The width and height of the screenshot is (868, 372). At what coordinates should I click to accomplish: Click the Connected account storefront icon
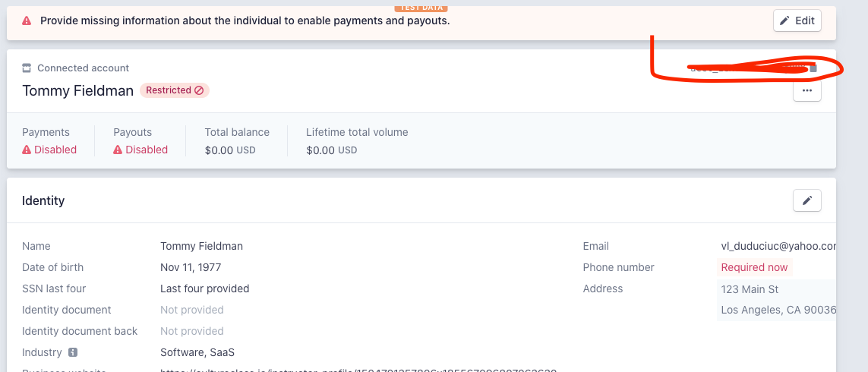[x=27, y=68]
